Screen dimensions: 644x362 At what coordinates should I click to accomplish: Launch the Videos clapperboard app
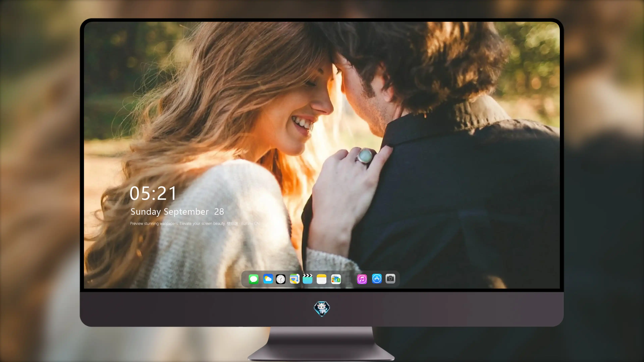point(308,279)
